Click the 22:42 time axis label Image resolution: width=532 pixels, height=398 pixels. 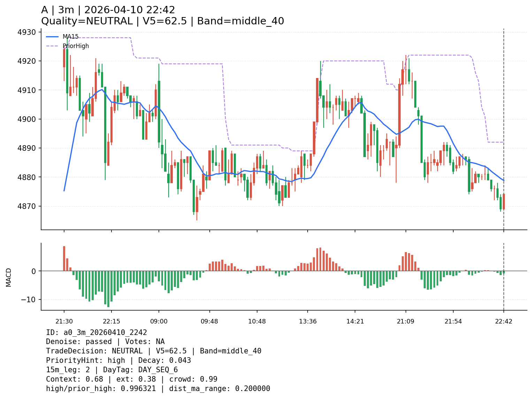point(503,321)
